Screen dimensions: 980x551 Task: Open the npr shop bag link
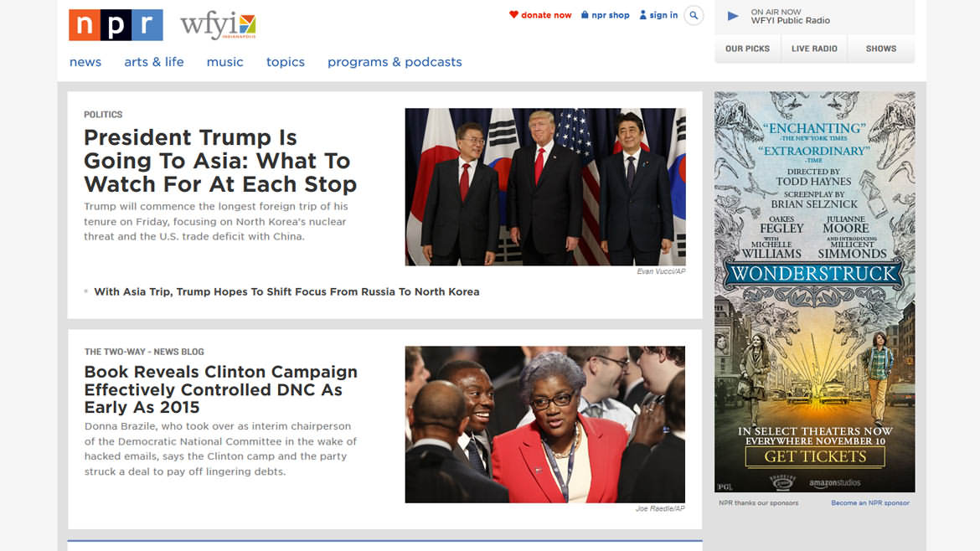point(605,15)
